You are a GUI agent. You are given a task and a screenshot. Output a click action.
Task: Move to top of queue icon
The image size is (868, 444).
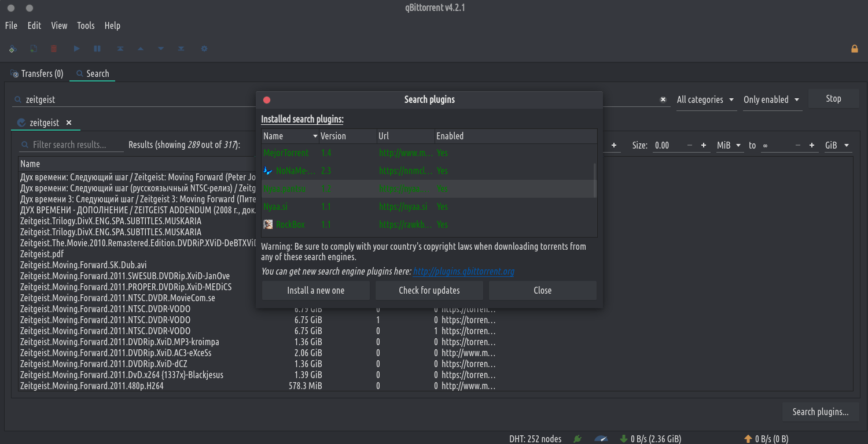[120, 49]
